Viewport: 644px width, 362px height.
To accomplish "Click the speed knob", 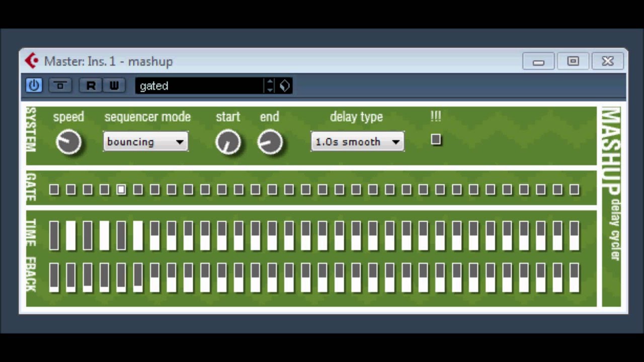I will pos(68,142).
